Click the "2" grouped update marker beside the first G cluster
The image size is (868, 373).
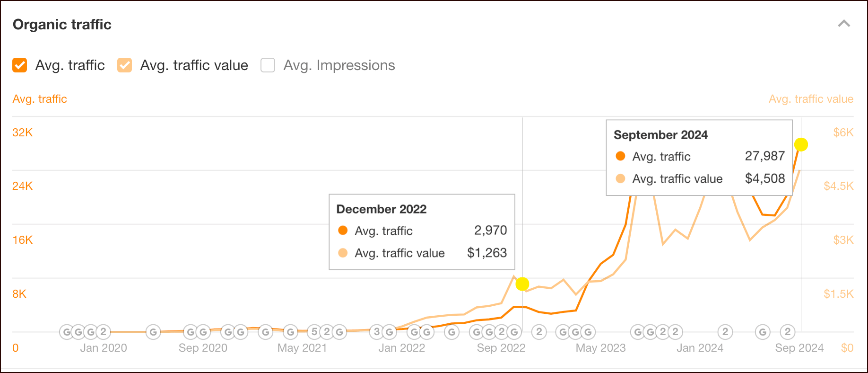(x=103, y=332)
